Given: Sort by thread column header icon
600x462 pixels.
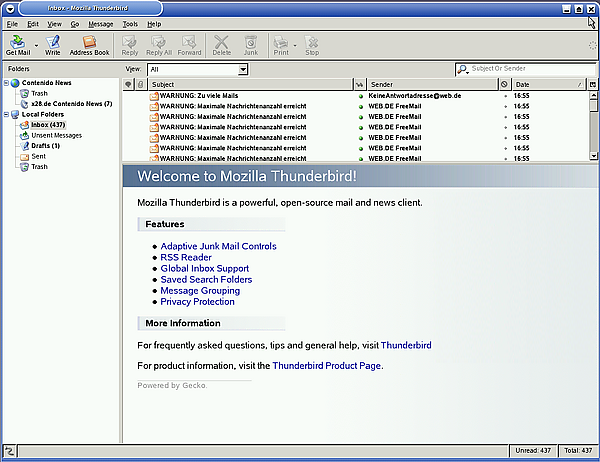Looking at the screenshot, I should tap(128, 85).
